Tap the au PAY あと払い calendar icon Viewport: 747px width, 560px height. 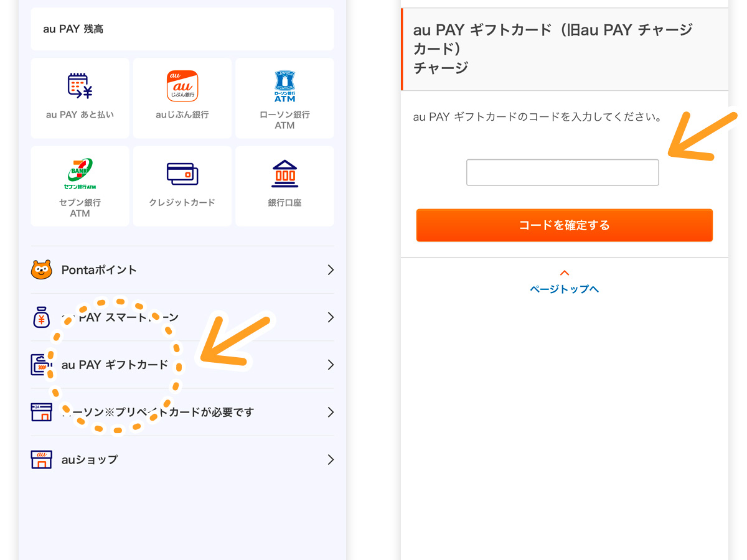[80, 86]
